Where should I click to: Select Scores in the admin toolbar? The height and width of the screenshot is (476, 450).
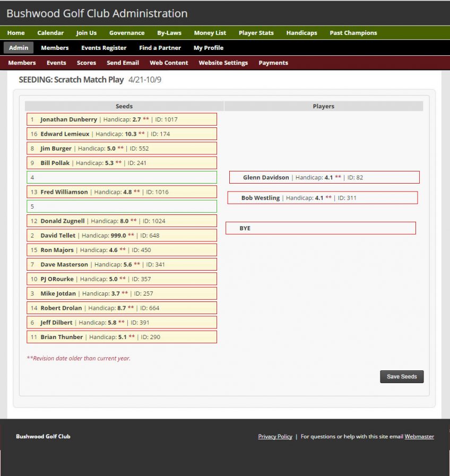coord(86,63)
